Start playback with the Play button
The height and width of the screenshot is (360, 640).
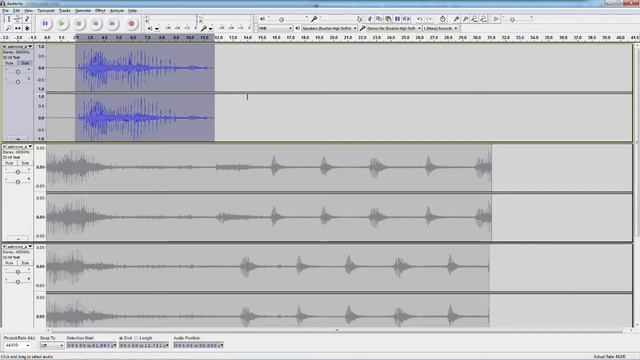62,24
